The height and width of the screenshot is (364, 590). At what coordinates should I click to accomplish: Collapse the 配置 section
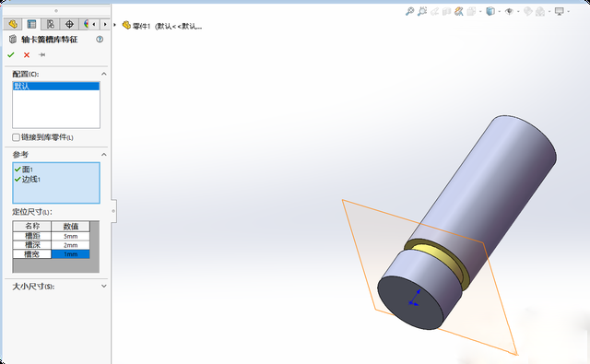coord(104,74)
